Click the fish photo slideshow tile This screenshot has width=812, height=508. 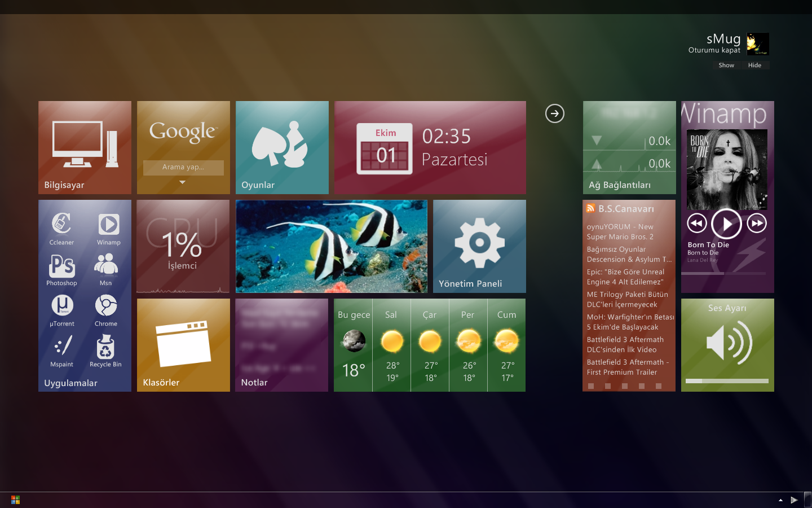(332, 246)
